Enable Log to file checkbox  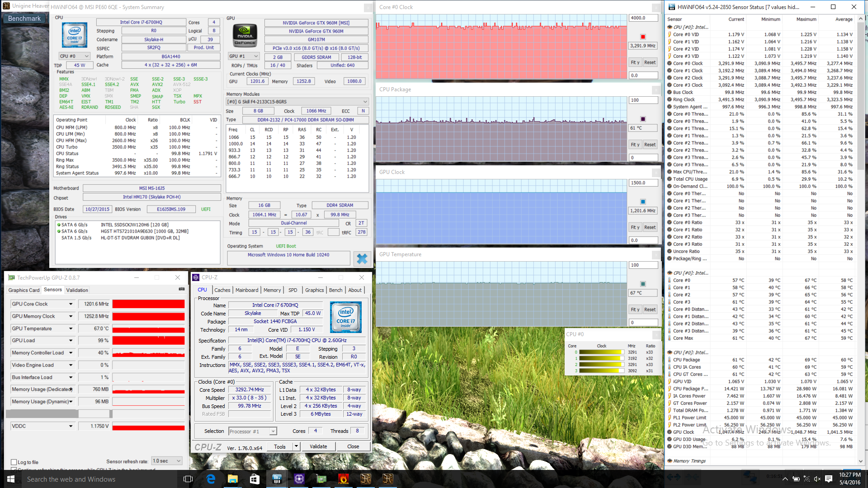coord(14,462)
